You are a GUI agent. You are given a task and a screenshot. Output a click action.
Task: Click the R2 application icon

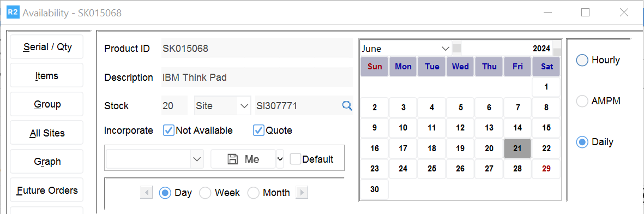(x=13, y=13)
